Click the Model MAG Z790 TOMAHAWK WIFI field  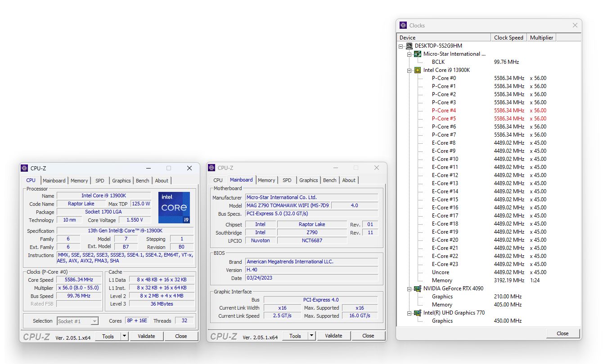[288, 205]
